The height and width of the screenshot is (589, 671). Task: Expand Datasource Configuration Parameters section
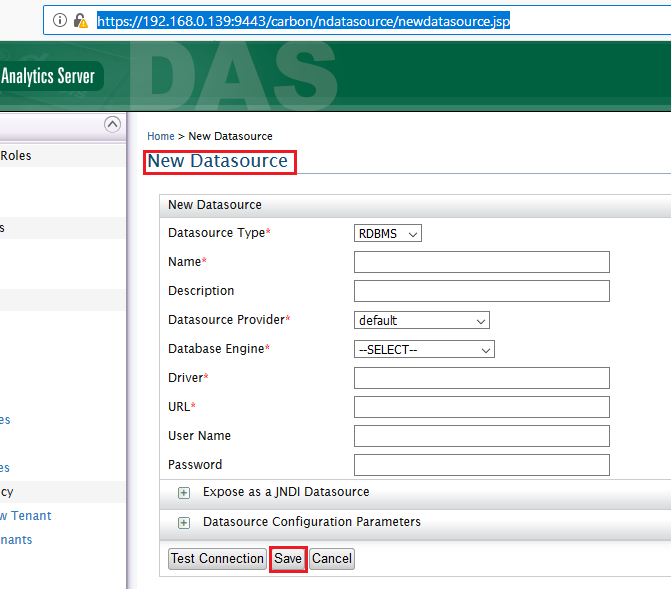pyautogui.click(x=311, y=522)
